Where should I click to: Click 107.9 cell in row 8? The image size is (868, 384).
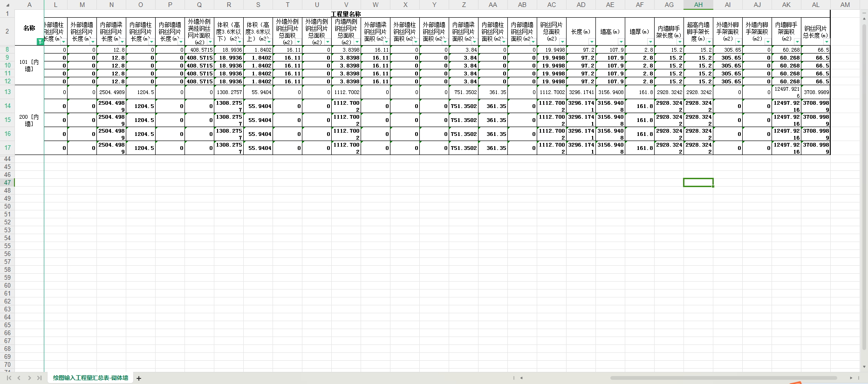[610, 50]
